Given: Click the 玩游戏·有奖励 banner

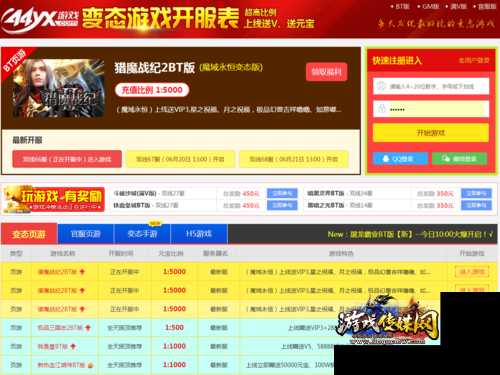Looking at the screenshot, I should 54,199.
